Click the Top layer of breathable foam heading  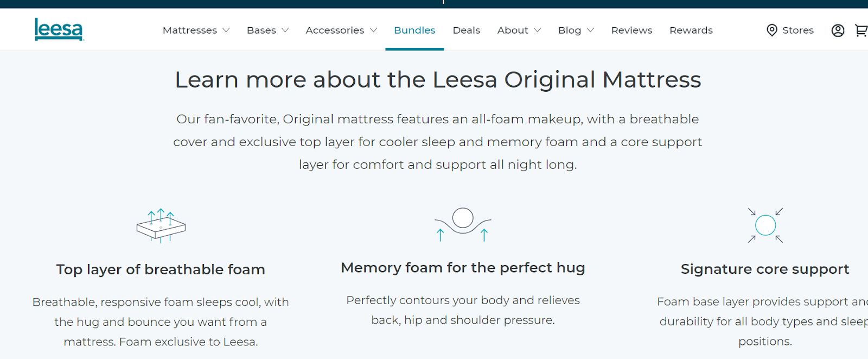161,269
